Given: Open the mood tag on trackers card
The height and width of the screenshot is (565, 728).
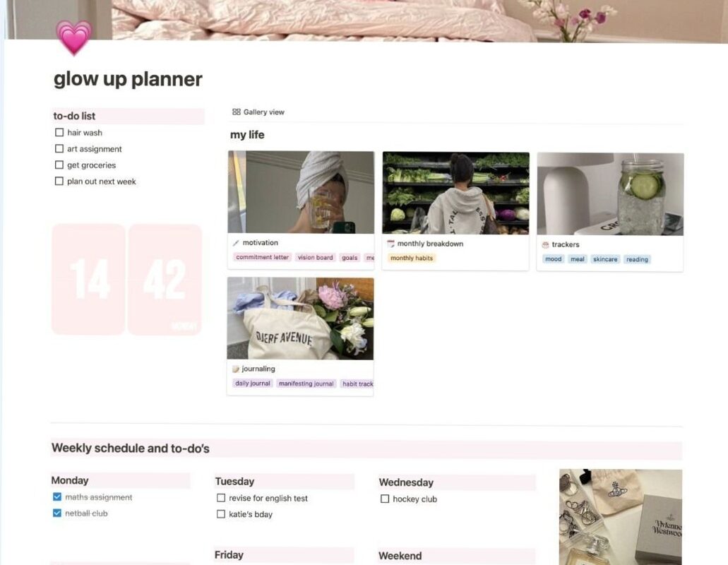Looking at the screenshot, I should (553, 259).
